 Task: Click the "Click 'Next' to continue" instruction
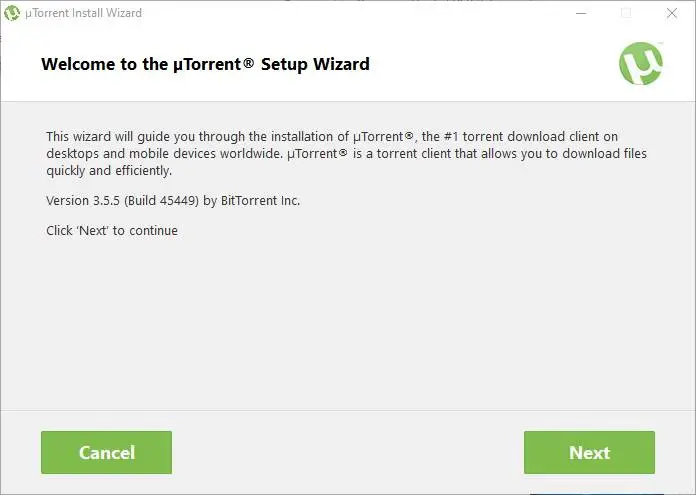pos(112,231)
